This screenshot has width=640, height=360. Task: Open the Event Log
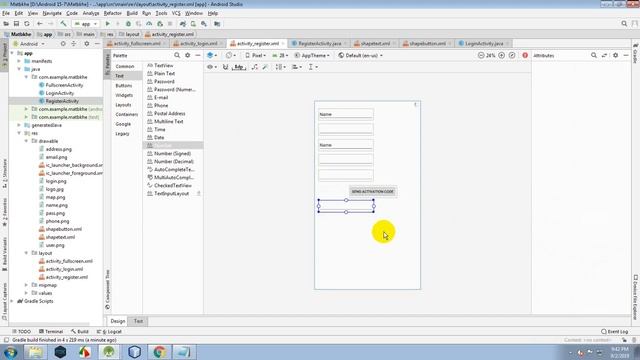615,331
